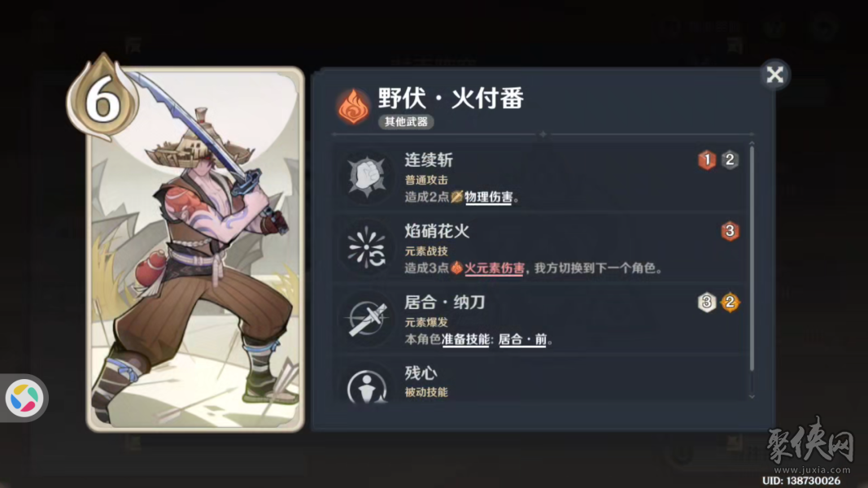Open the 准备技能 keyword link
868x488 pixels.
(465, 339)
